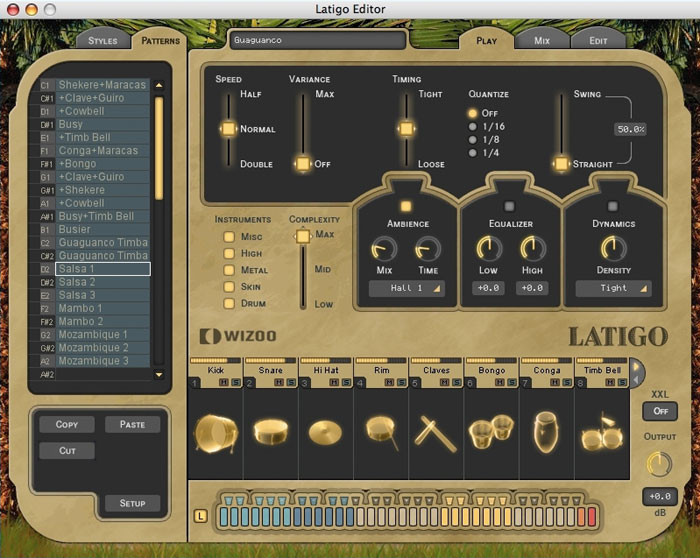This screenshot has width=700, height=558.
Task: Solo the Claves track
Action: pyautogui.click(x=456, y=383)
